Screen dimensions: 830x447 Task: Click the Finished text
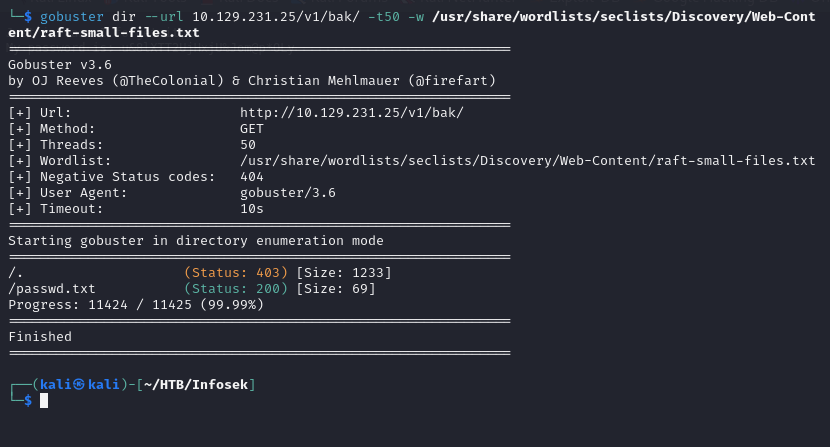40,337
